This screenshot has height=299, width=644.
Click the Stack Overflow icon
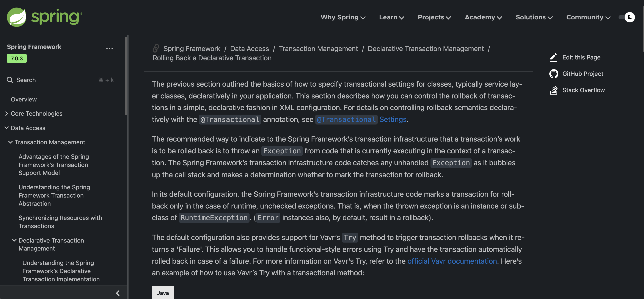tap(553, 90)
